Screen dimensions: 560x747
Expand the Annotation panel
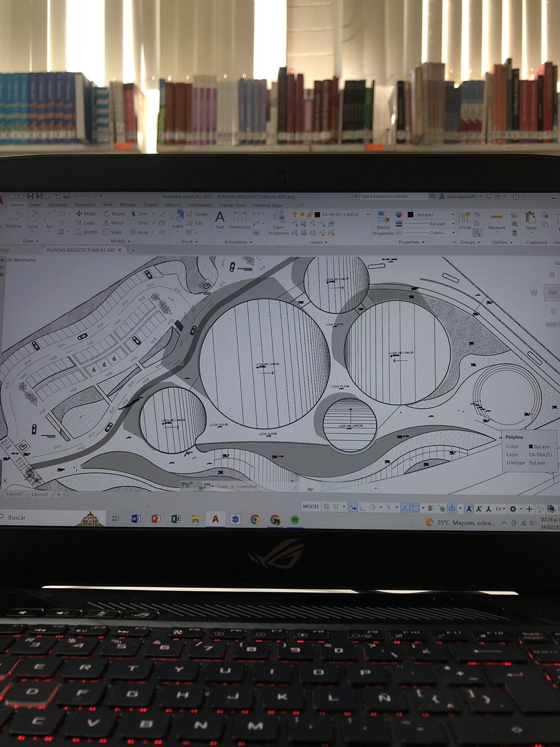click(x=238, y=242)
